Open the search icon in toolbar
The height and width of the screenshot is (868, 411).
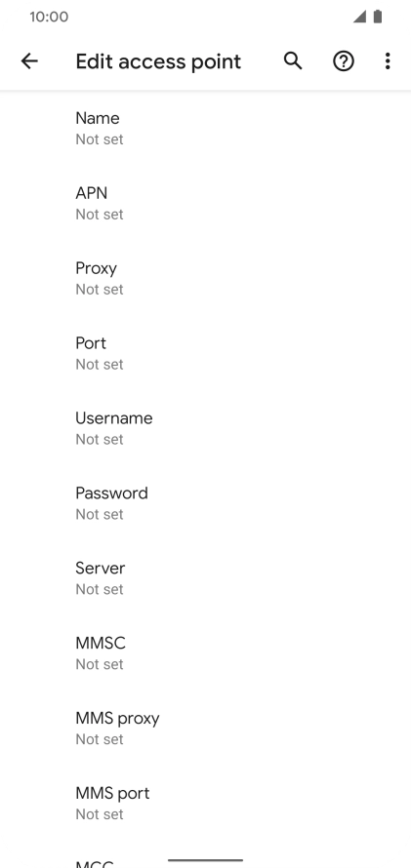pyautogui.click(x=293, y=60)
